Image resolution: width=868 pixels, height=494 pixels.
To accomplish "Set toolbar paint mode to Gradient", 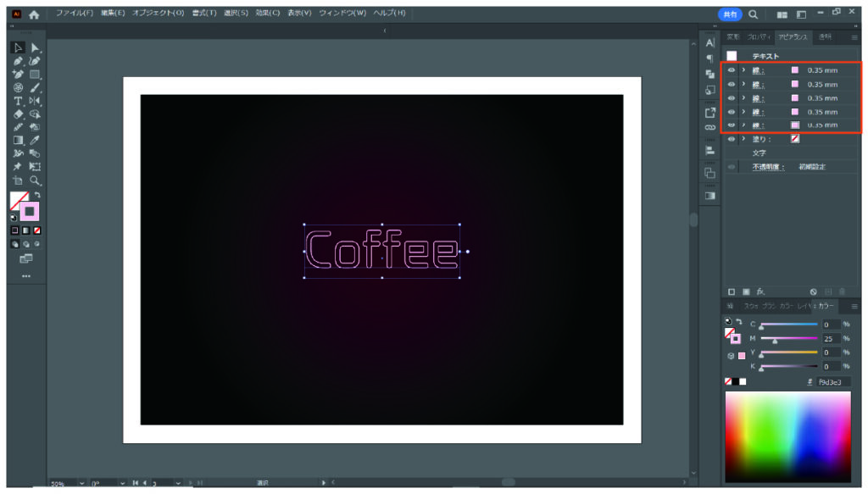I will (26, 230).
